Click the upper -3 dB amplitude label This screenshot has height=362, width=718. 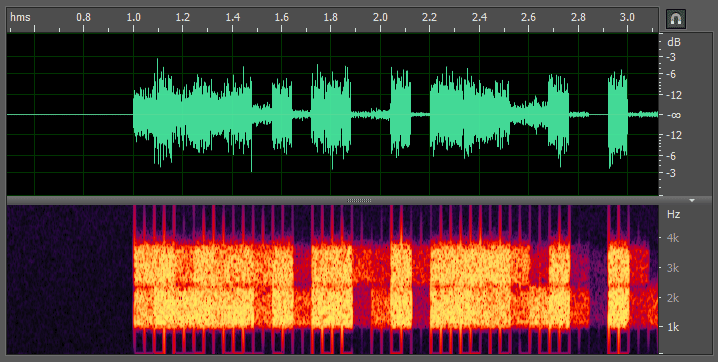tap(671, 57)
